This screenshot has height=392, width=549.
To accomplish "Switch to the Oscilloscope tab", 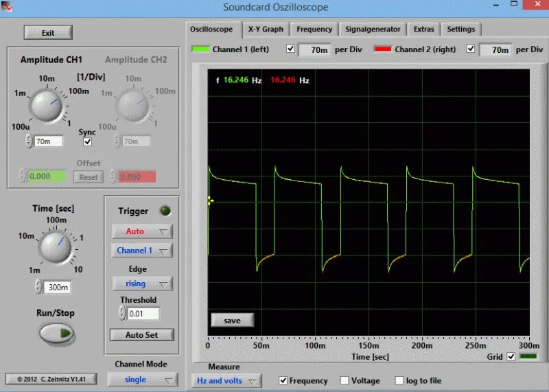I will 211,29.
